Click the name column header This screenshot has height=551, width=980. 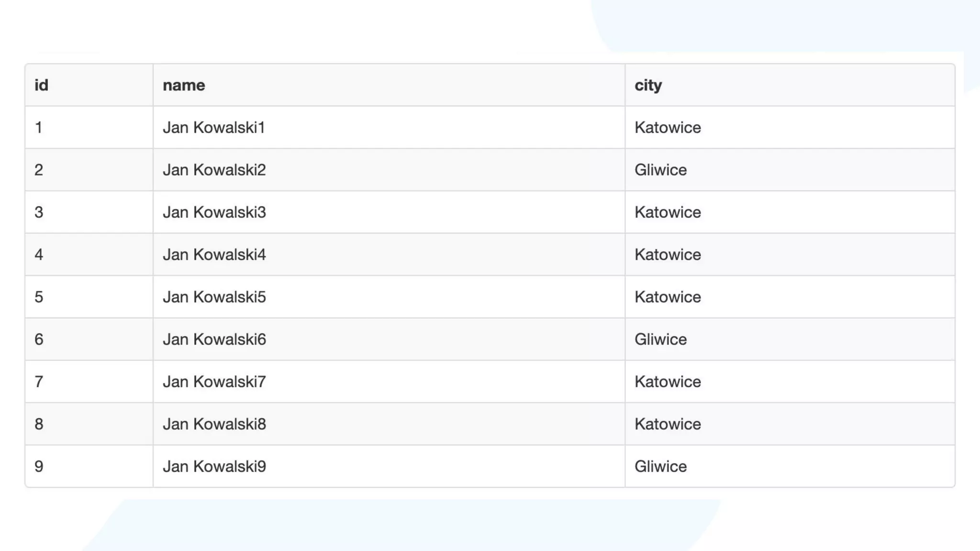coord(184,85)
